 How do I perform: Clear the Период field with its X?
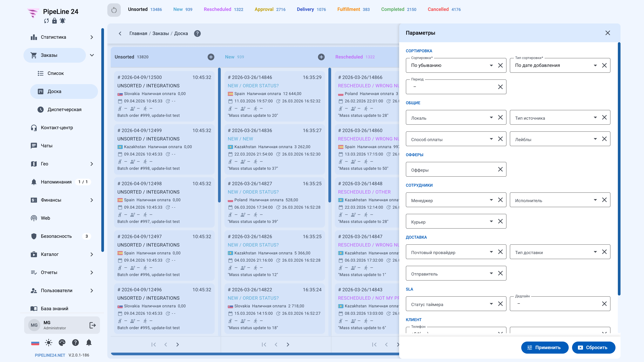coord(500,87)
